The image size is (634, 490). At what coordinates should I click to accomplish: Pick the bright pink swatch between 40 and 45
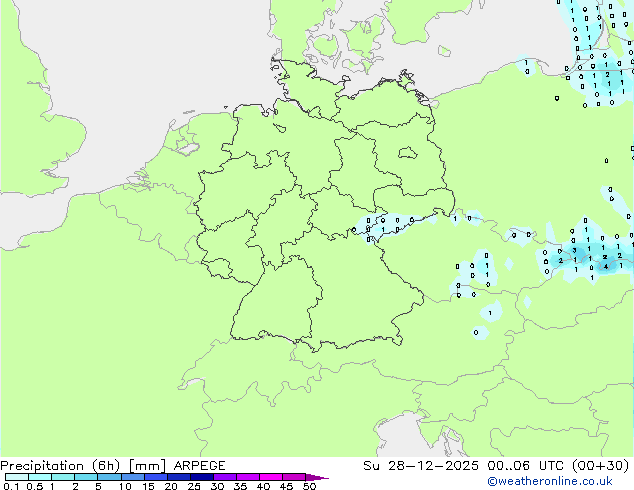(x=271, y=477)
